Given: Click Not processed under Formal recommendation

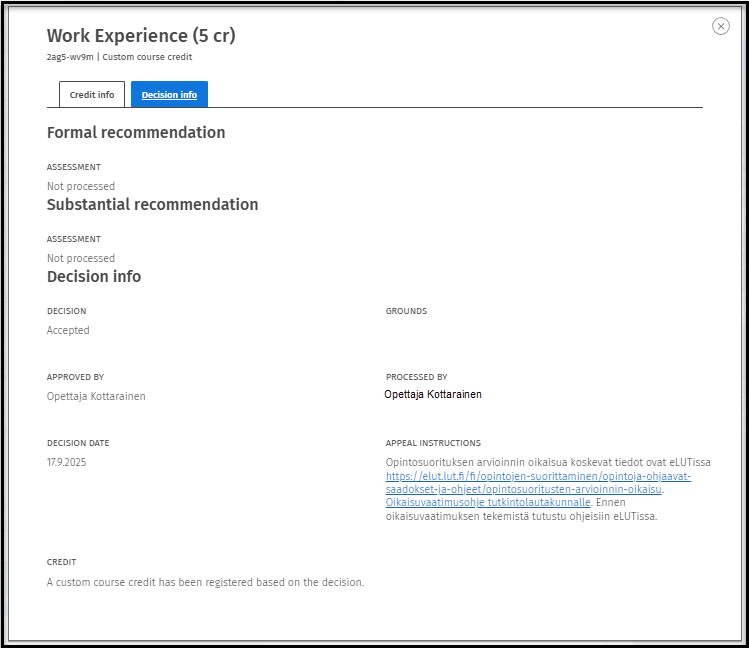Looking at the screenshot, I should click(x=81, y=186).
